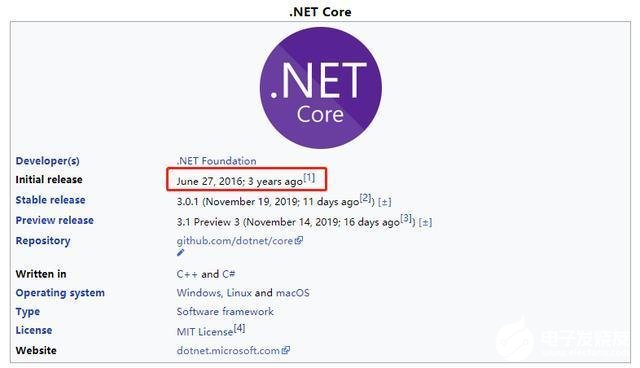Open the dotnet.microsoft.com website link
Image resolution: width=640 pixels, height=368 pixels.
(228, 350)
